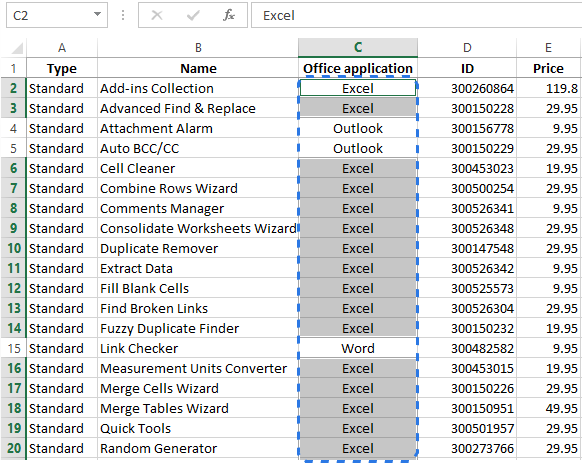Click ID cell 300150951

click(467, 408)
